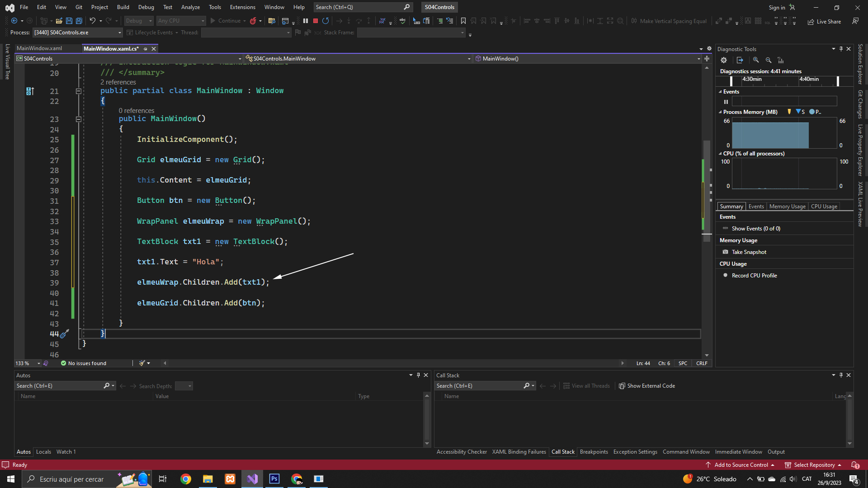Switch to the MainWindow.xaml tab
This screenshot has width=868, height=488.
click(39, 48)
